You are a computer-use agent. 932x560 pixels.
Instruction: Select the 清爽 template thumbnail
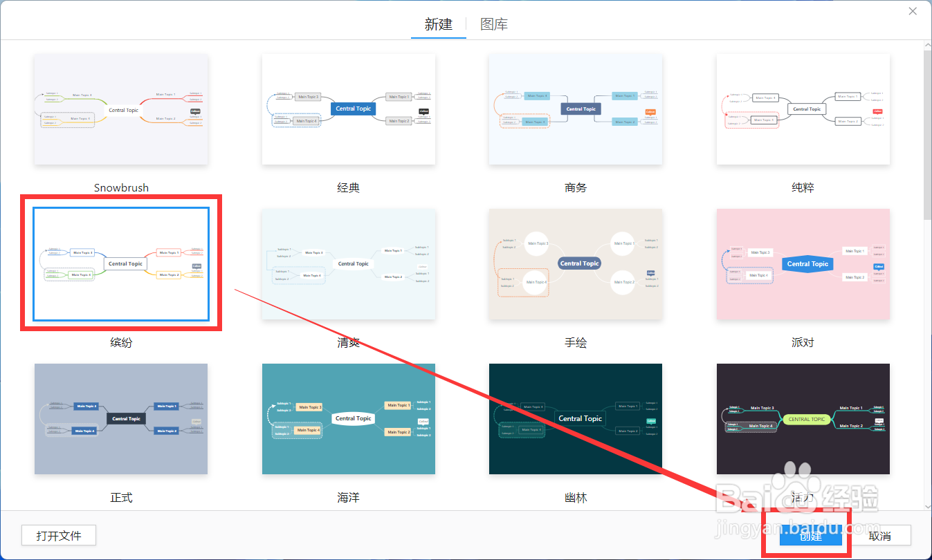[349, 264]
